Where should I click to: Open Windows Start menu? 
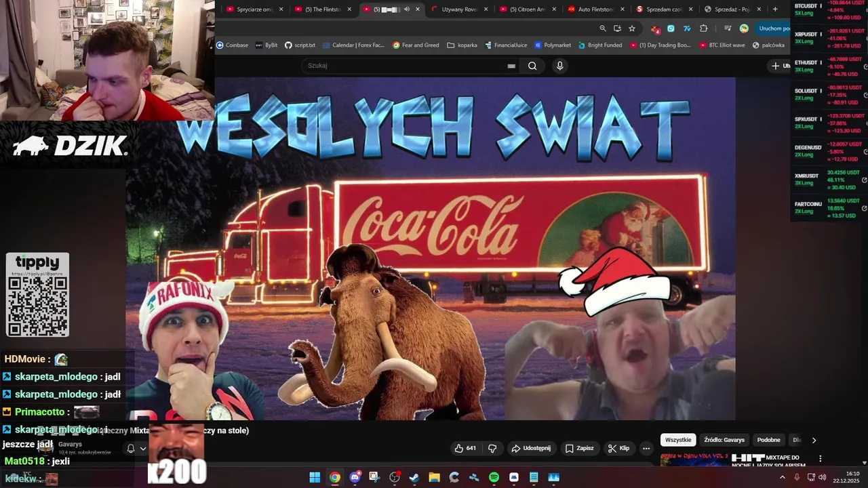(315, 477)
